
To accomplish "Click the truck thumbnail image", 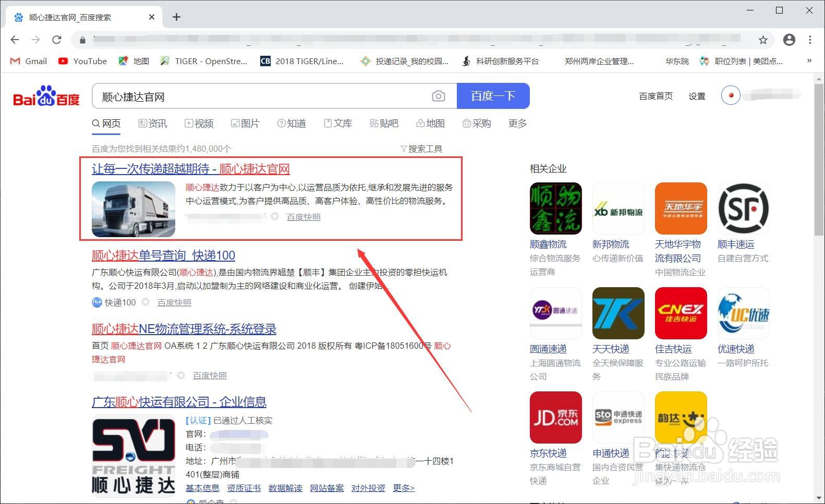I will click(134, 210).
